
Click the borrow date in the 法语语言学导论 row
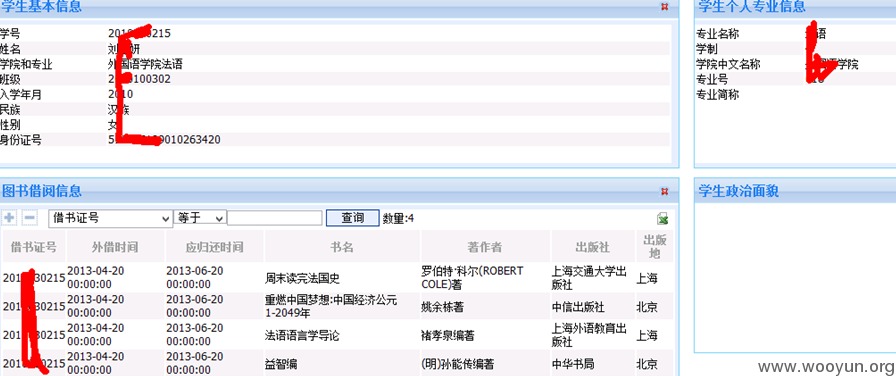tap(95, 335)
